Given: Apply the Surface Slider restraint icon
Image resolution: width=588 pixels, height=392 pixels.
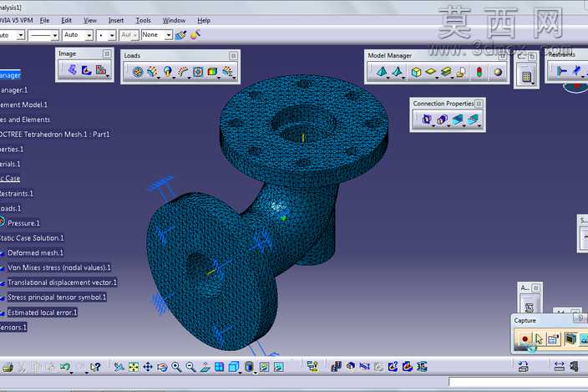Looking at the screenshot, I should coord(577,70).
